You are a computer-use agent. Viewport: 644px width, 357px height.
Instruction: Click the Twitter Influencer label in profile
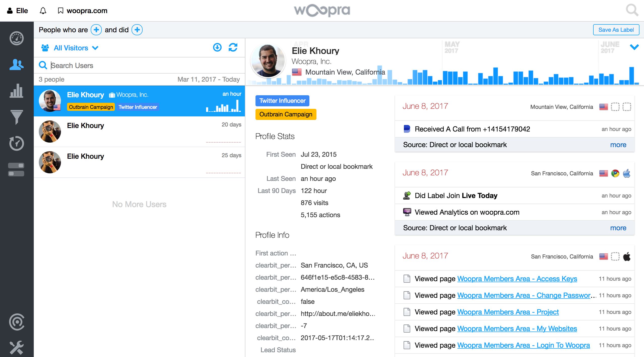click(x=282, y=101)
